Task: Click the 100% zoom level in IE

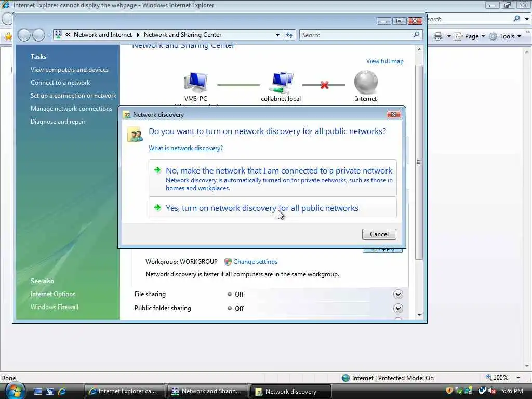Action: click(x=497, y=378)
